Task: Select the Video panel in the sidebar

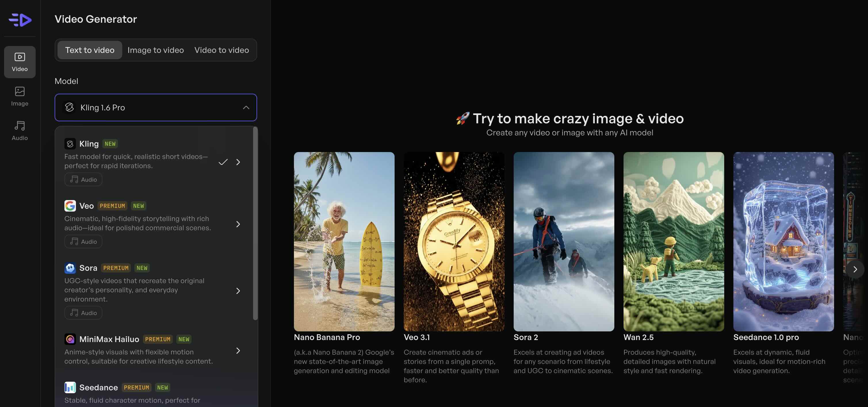Action: 20,62
